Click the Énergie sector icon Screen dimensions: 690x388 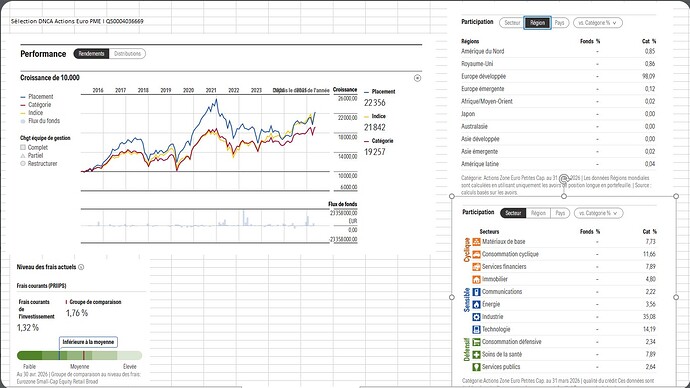[476, 304]
